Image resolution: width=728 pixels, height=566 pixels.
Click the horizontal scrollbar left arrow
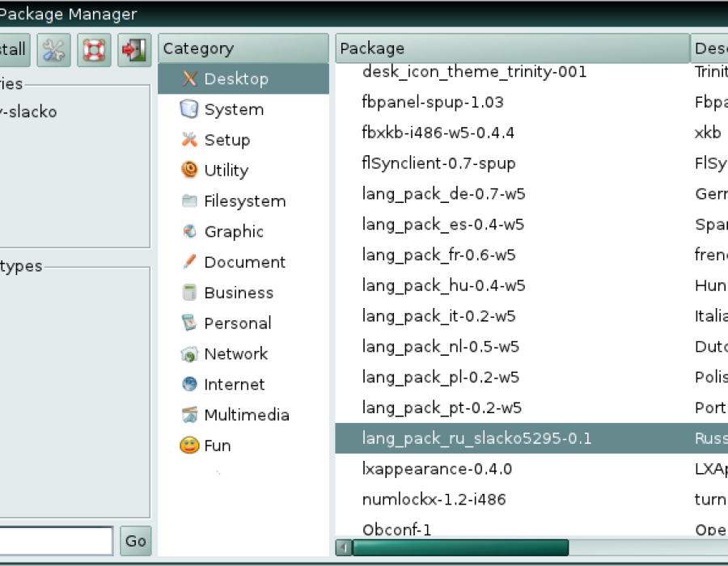pos(344,547)
